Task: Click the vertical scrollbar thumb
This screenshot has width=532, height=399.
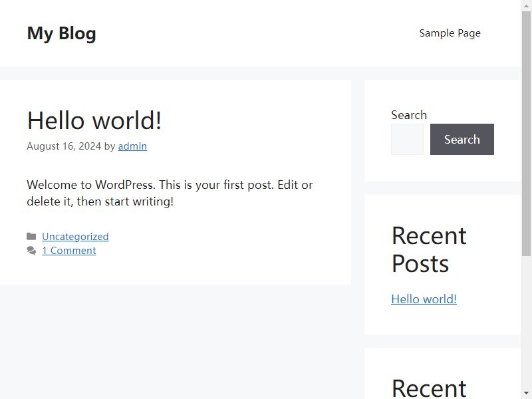Action: (526, 134)
